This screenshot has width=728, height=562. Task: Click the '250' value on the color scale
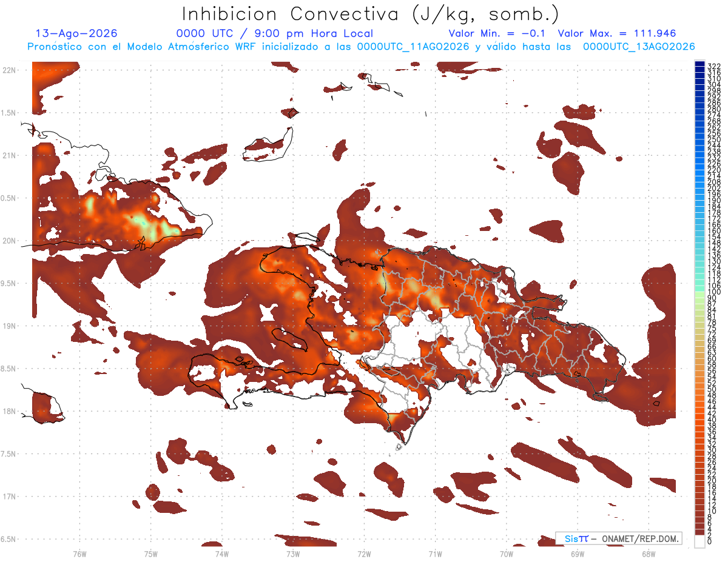click(x=713, y=139)
